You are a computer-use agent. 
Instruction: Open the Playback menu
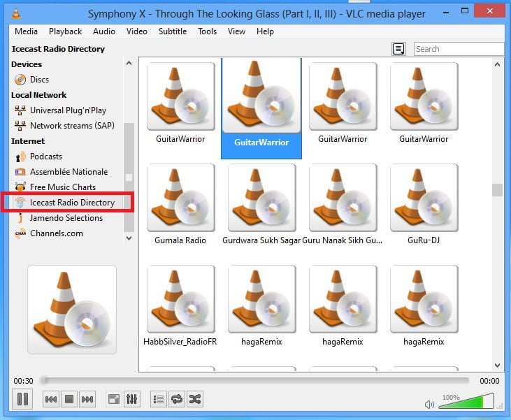(65, 31)
